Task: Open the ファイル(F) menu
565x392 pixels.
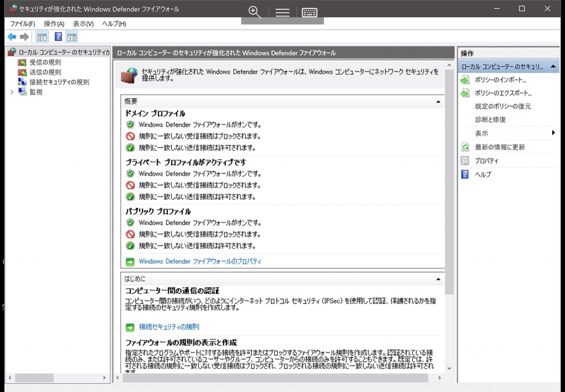Action: click(23, 24)
